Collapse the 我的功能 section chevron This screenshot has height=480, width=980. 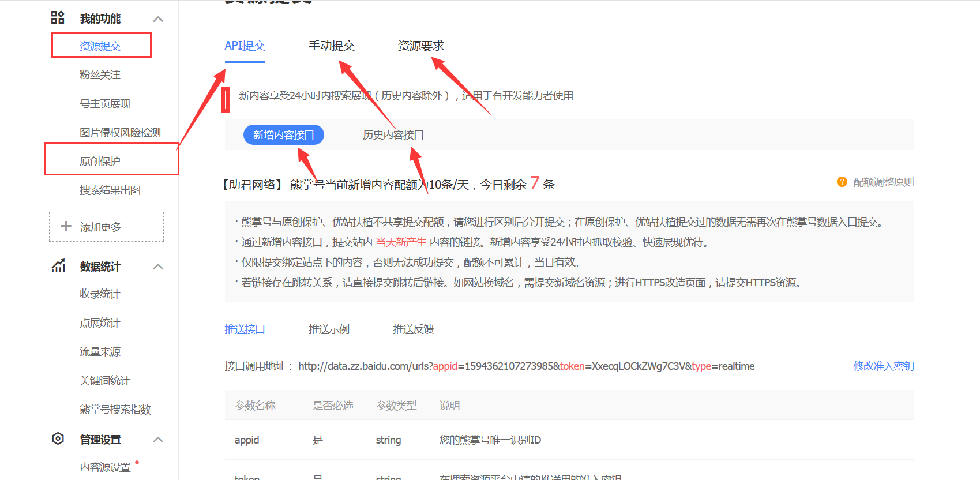point(158,19)
